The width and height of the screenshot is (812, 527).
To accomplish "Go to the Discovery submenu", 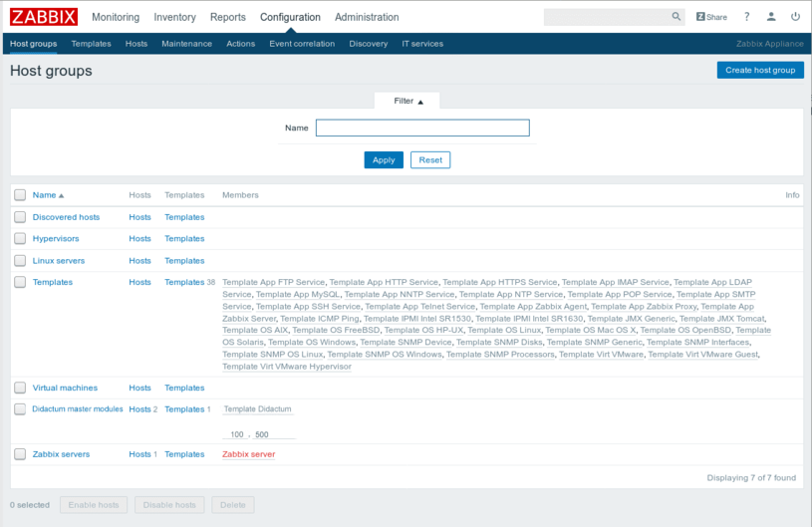I will point(369,44).
